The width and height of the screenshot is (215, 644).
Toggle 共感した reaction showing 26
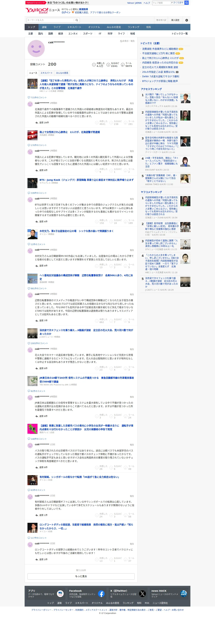pyautogui.click(x=101, y=467)
